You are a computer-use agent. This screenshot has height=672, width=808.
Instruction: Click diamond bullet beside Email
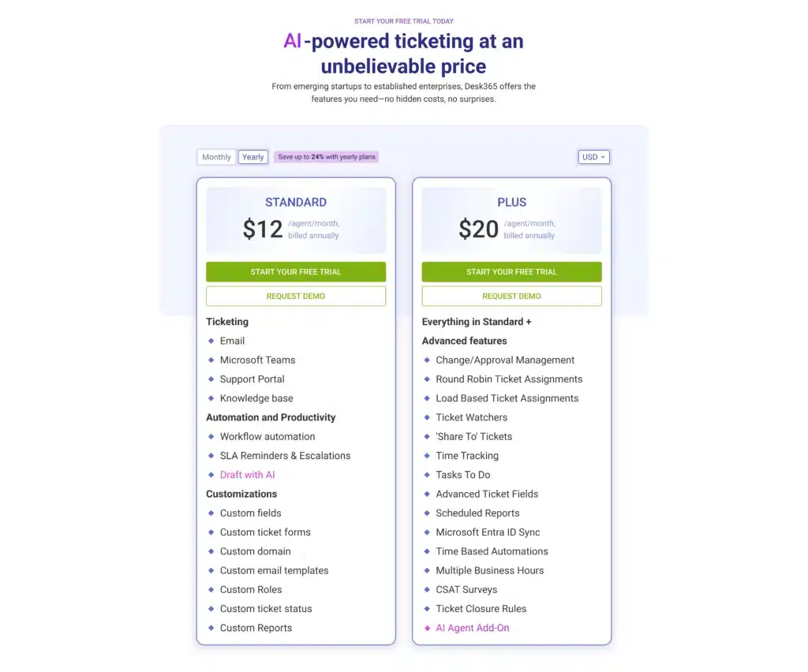pos(211,341)
